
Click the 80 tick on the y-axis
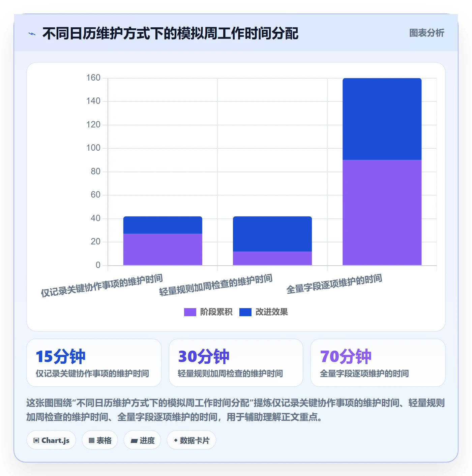point(96,172)
